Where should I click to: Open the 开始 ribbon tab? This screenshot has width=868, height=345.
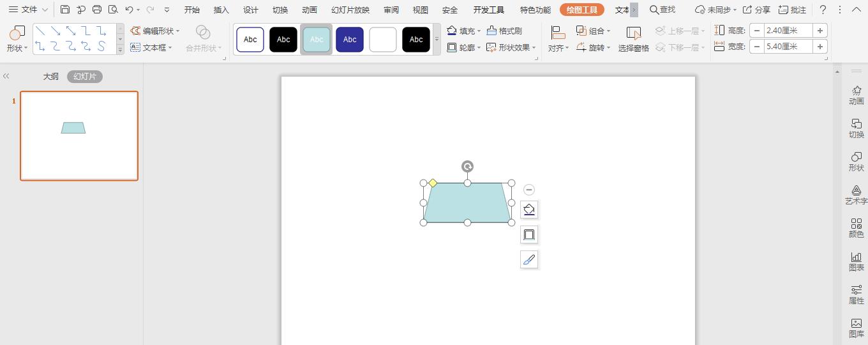[192, 10]
